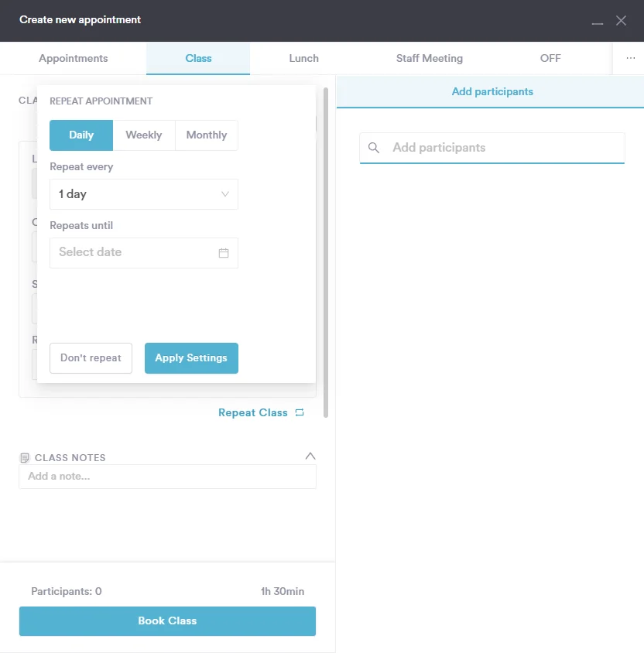Image resolution: width=644 pixels, height=653 pixels.
Task: Select Monthly repeat frequency
Action: point(207,135)
